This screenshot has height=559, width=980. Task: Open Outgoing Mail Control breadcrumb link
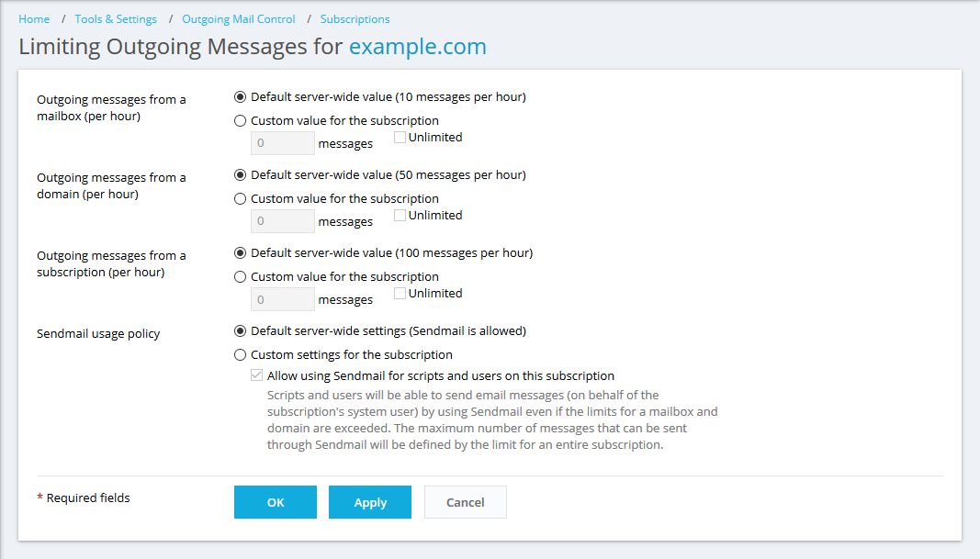pos(239,19)
